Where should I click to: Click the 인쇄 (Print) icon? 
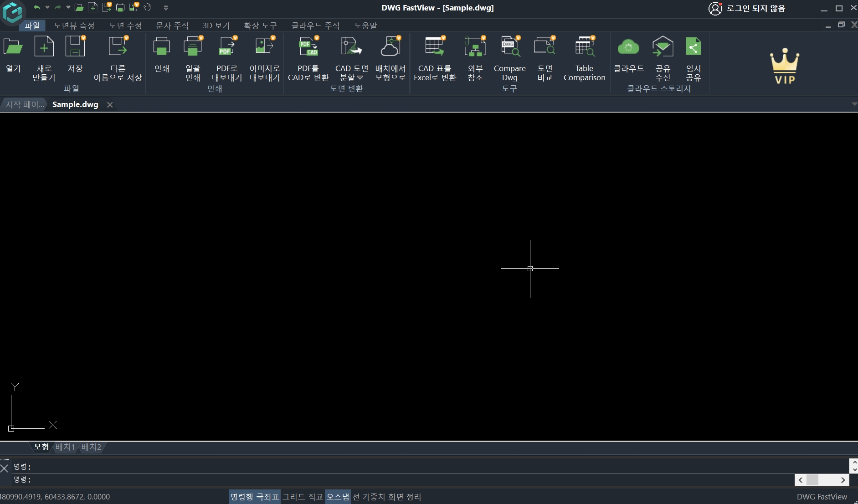(162, 47)
